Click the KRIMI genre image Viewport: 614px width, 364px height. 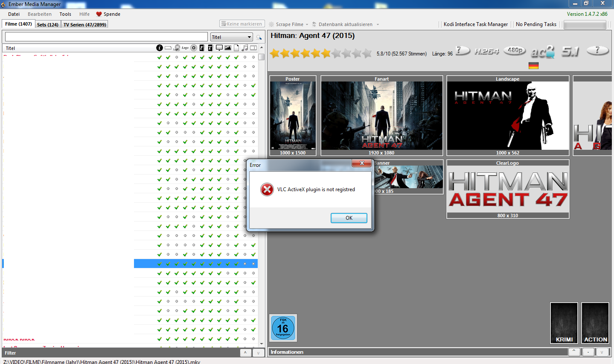click(x=564, y=323)
